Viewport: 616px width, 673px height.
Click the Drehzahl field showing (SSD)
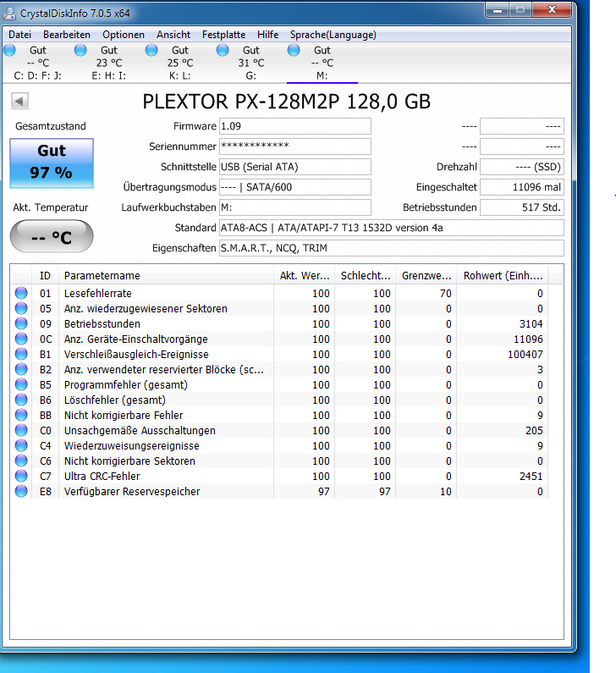[522, 167]
